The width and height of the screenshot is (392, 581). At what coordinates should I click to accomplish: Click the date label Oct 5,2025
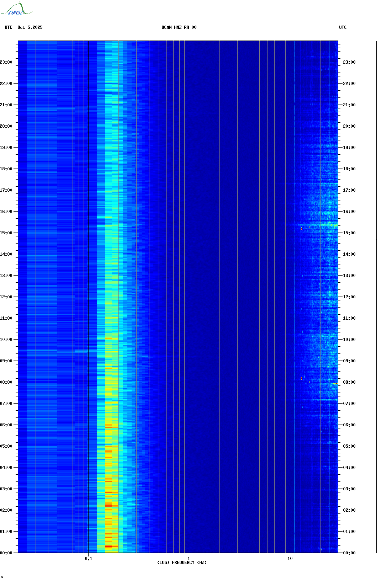coord(30,27)
